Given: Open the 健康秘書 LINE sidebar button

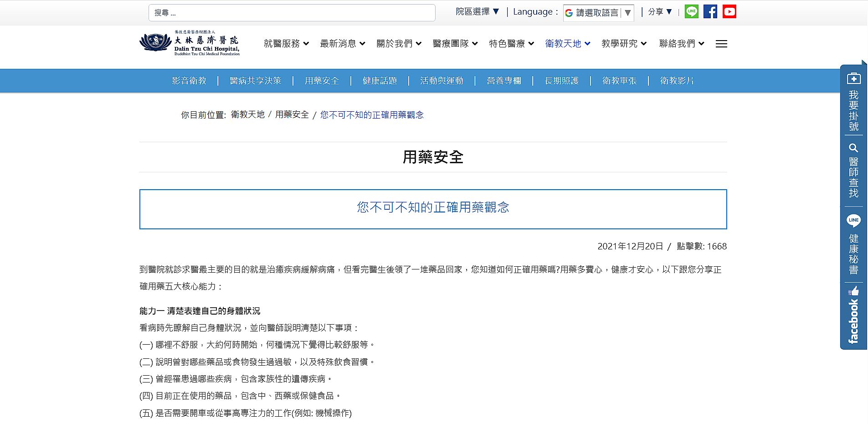Looking at the screenshot, I should [x=853, y=244].
